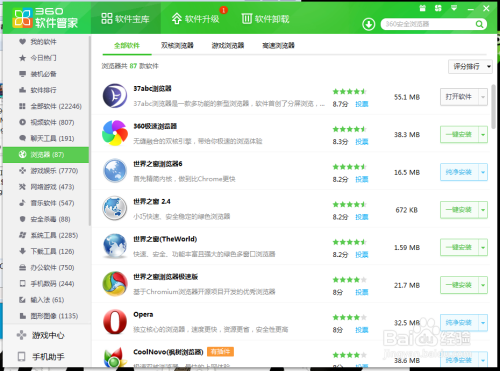The height and width of the screenshot is (371, 500).
Task: Open the 评分排行 sort dropdown
Action: coord(470,67)
